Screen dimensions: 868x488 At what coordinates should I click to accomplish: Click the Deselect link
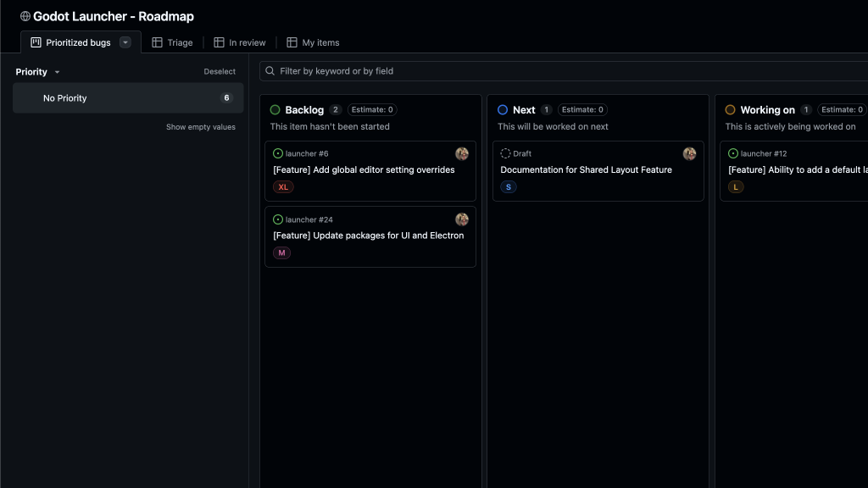coord(220,71)
